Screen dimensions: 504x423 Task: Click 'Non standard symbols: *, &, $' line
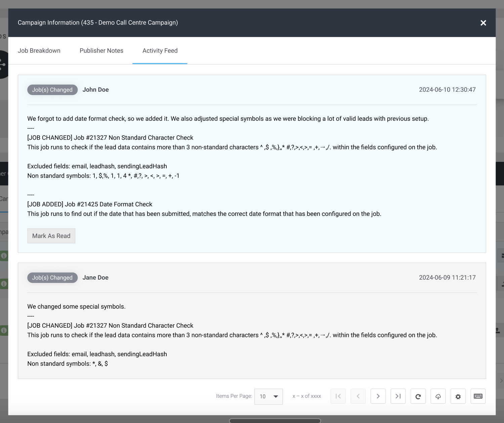tap(68, 364)
